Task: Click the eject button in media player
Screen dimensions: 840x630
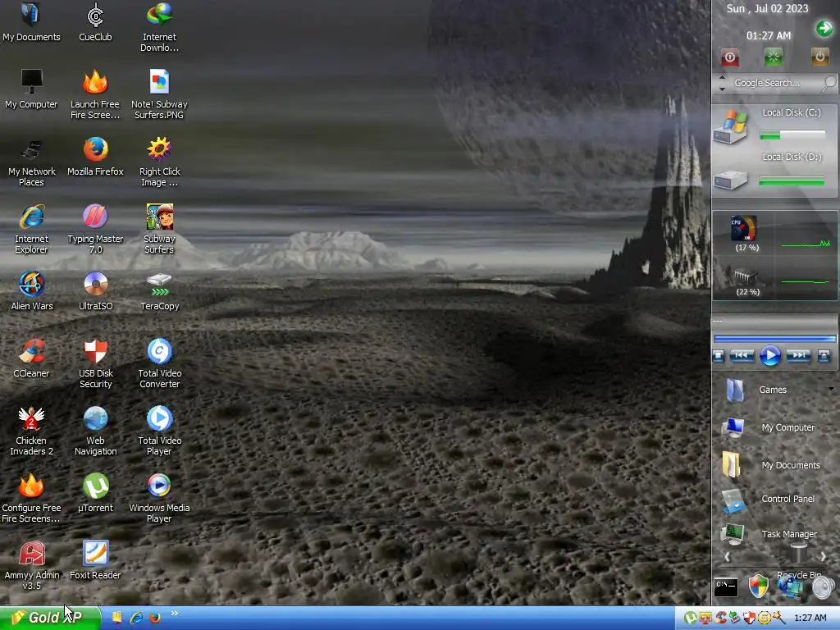Action: [824, 356]
